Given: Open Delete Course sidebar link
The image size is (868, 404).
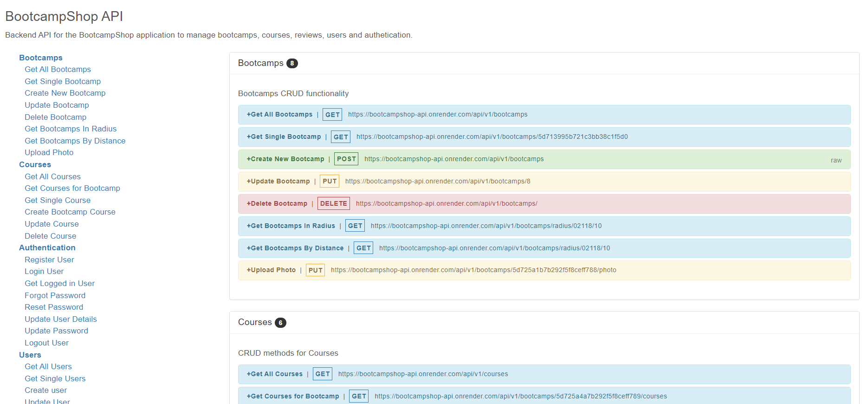Looking at the screenshot, I should [50, 236].
